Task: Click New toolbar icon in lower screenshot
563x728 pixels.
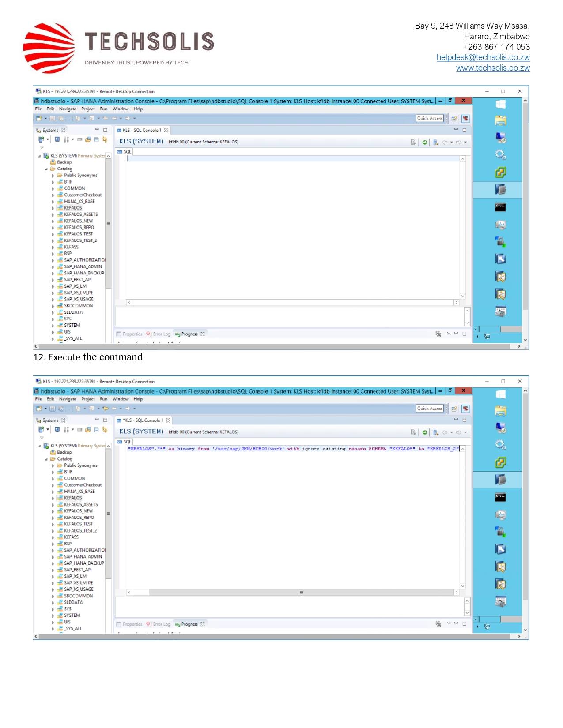Action: click(x=39, y=409)
